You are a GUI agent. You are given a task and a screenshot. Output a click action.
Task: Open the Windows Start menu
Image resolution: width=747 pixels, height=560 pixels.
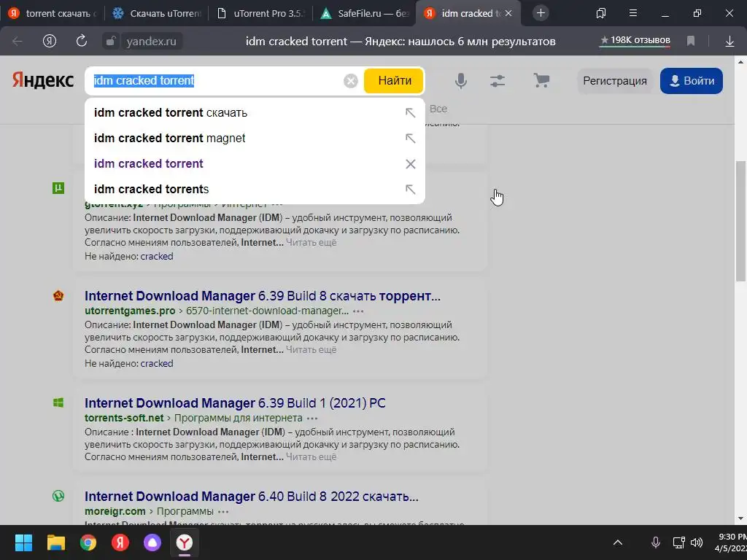tap(23, 542)
